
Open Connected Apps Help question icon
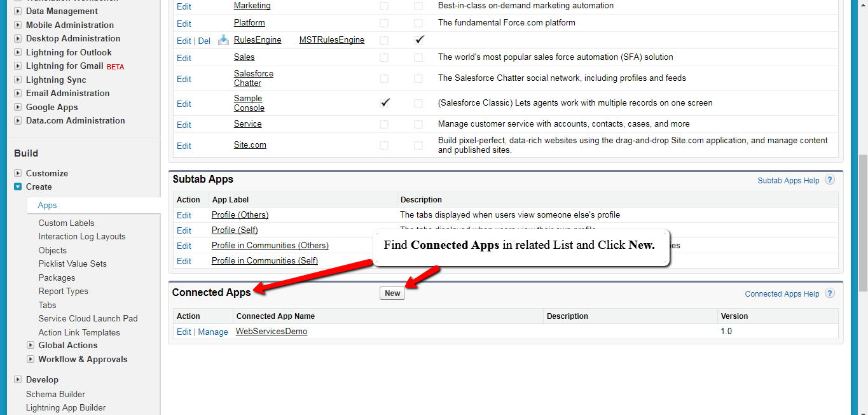[x=830, y=293]
